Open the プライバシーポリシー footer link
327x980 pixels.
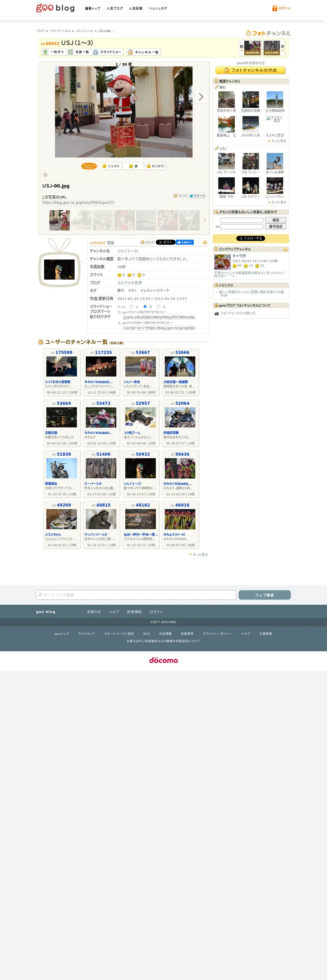point(217,634)
